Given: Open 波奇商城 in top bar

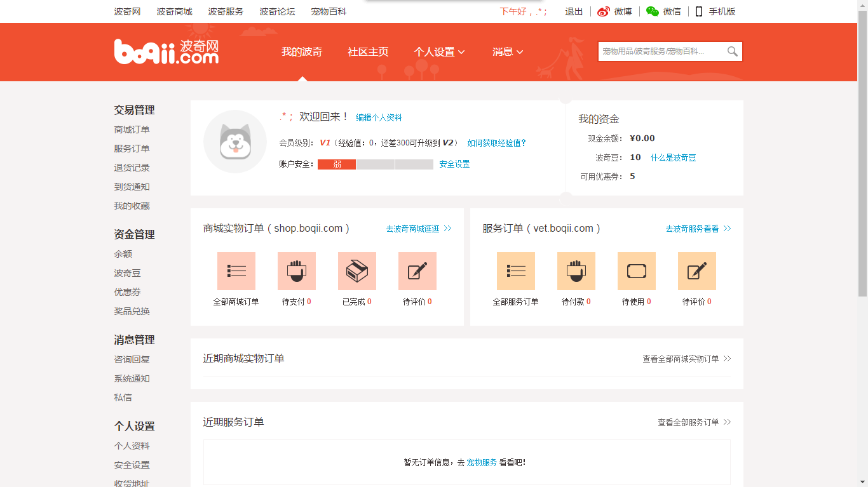Looking at the screenshot, I should [x=174, y=11].
